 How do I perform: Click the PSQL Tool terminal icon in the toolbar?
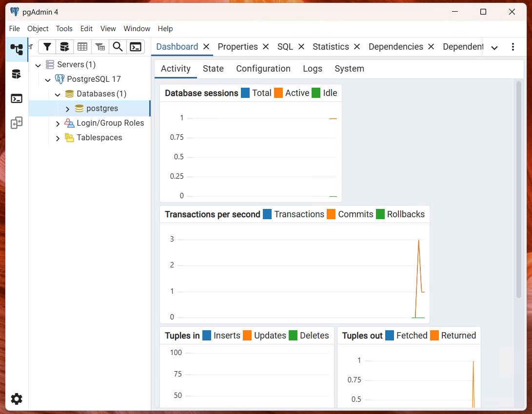tap(136, 47)
